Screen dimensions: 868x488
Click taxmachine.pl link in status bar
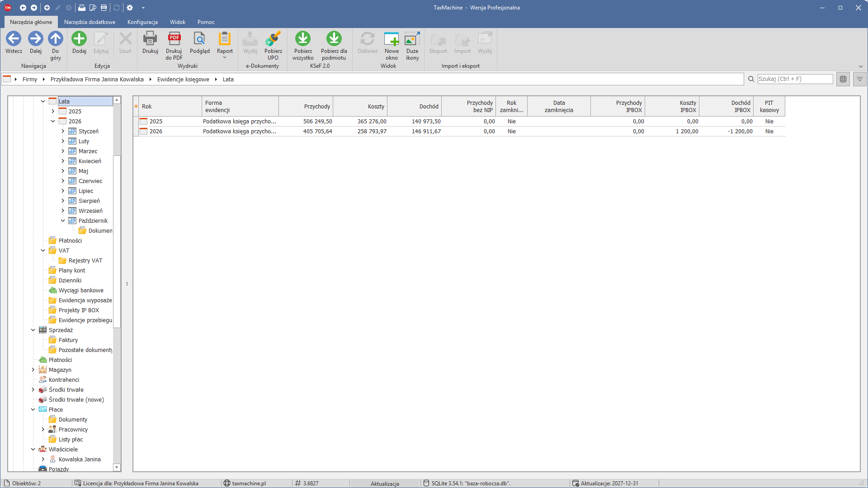click(249, 483)
